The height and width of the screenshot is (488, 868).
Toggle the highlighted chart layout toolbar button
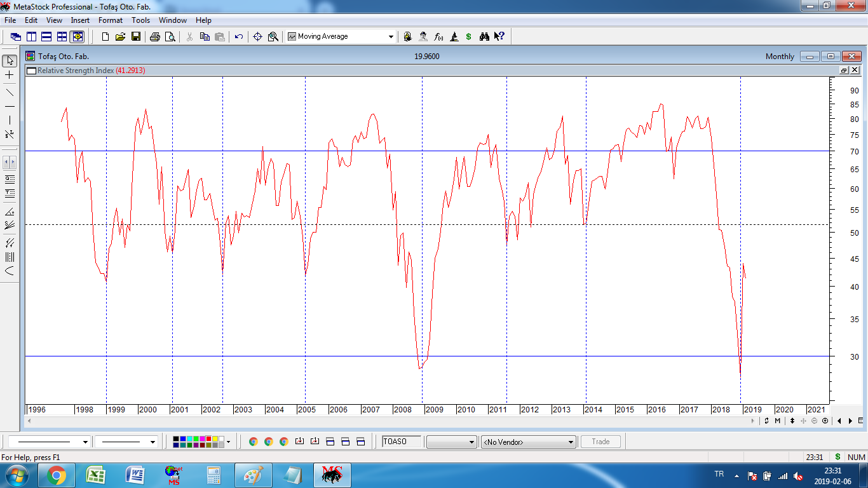pos(78,37)
